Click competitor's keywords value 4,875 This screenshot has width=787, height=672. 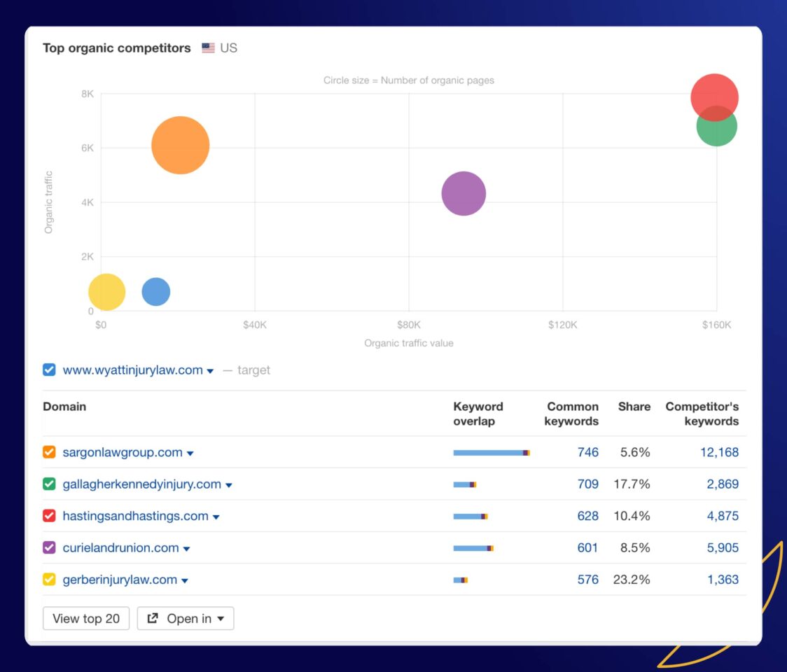(x=723, y=516)
